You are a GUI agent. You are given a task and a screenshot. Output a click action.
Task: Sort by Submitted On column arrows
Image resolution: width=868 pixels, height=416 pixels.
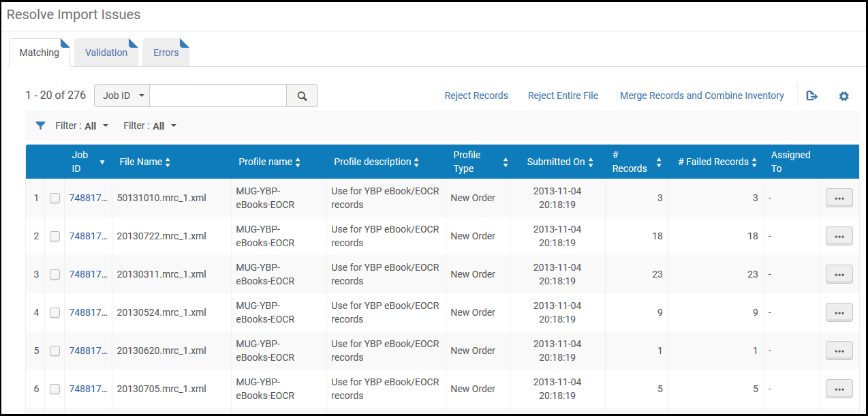click(591, 162)
